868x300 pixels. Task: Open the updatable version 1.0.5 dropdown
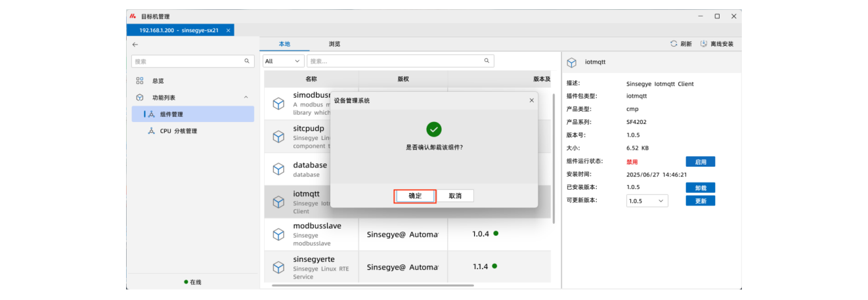[x=647, y=201]
